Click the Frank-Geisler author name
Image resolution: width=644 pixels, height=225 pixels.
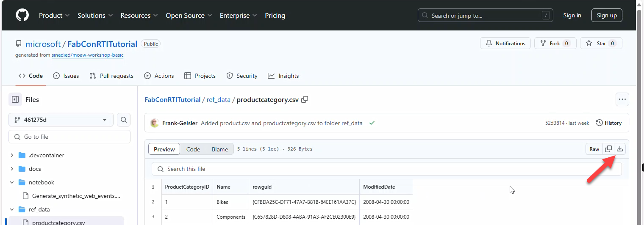(180, 123)
